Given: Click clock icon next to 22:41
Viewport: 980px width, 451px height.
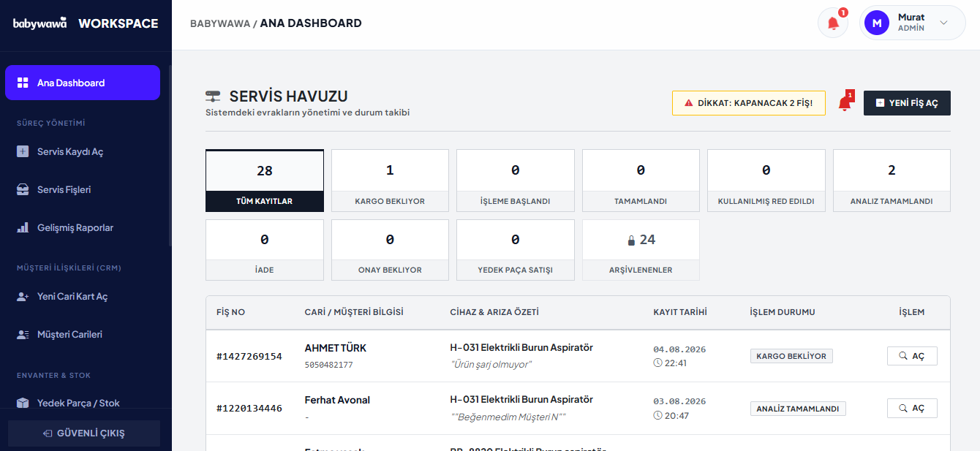Looking at the screenshot, I should pos(657,363).
